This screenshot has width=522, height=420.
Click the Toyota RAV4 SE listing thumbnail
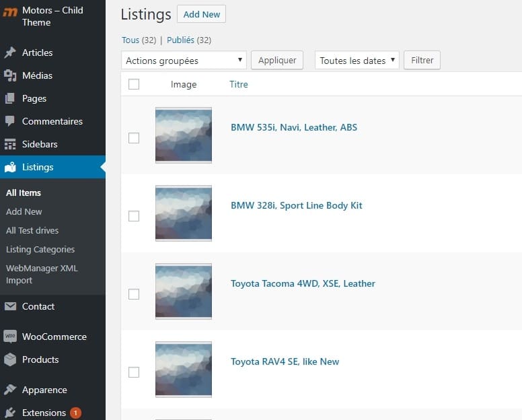(x=184, y=370)
